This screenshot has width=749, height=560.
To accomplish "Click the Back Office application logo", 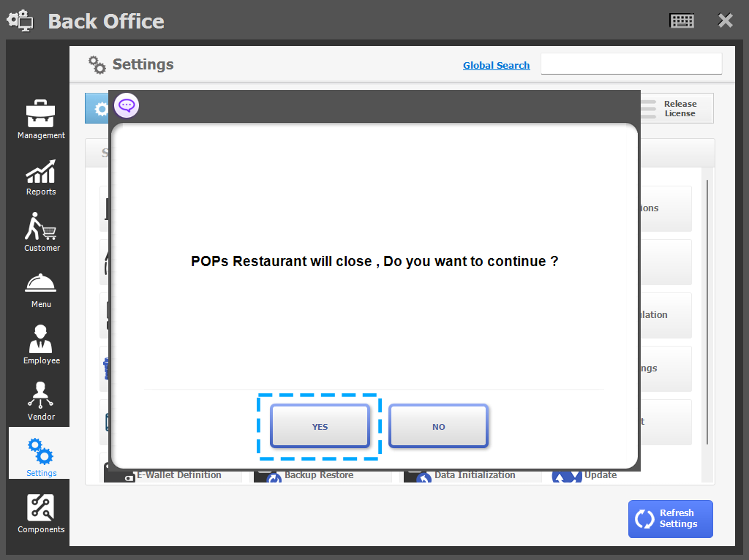I will [20, 20].
